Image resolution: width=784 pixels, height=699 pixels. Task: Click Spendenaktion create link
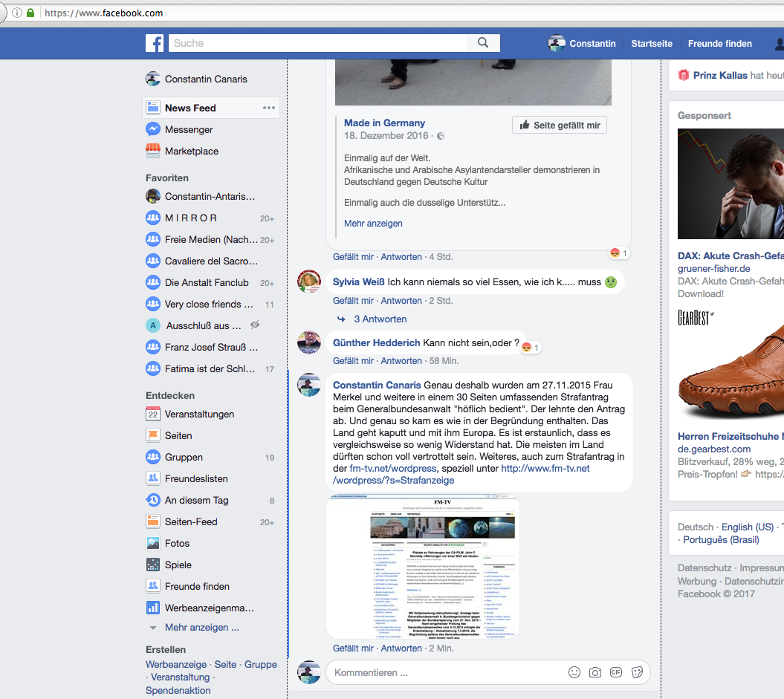tap(178, 691)
